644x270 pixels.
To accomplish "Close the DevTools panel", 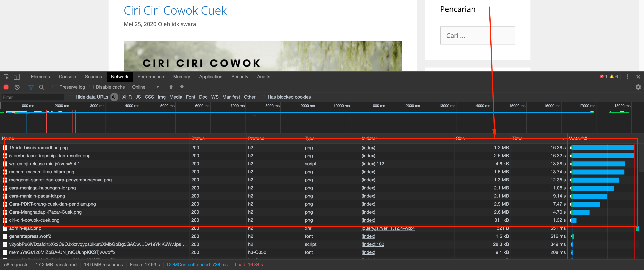I will point(638,77).
